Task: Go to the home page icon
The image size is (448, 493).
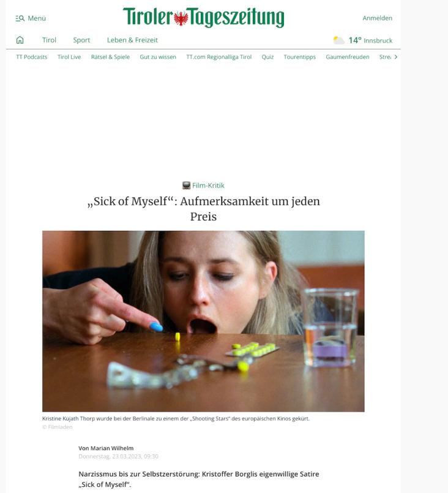Action: [20, 40]
